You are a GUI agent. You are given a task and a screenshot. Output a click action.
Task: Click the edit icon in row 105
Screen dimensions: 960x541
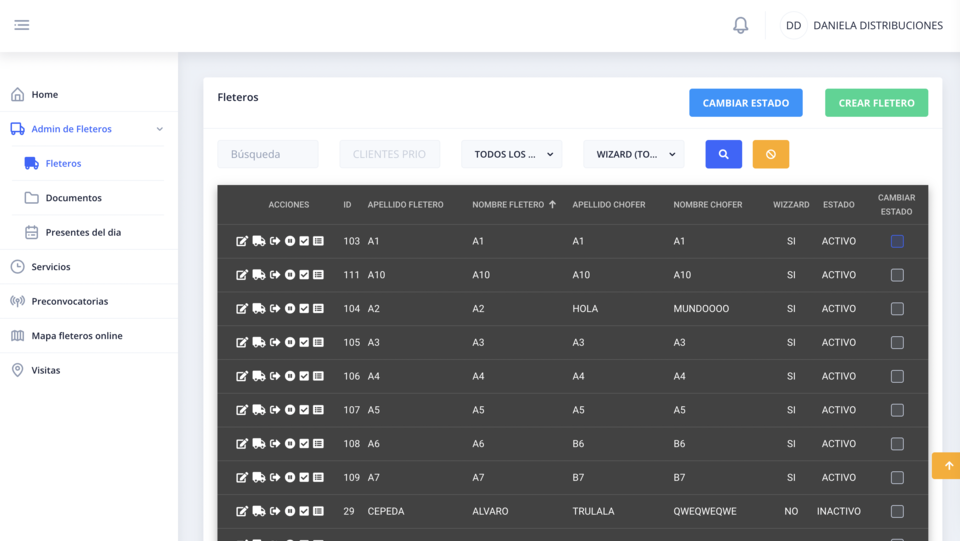tap(242, 342)
